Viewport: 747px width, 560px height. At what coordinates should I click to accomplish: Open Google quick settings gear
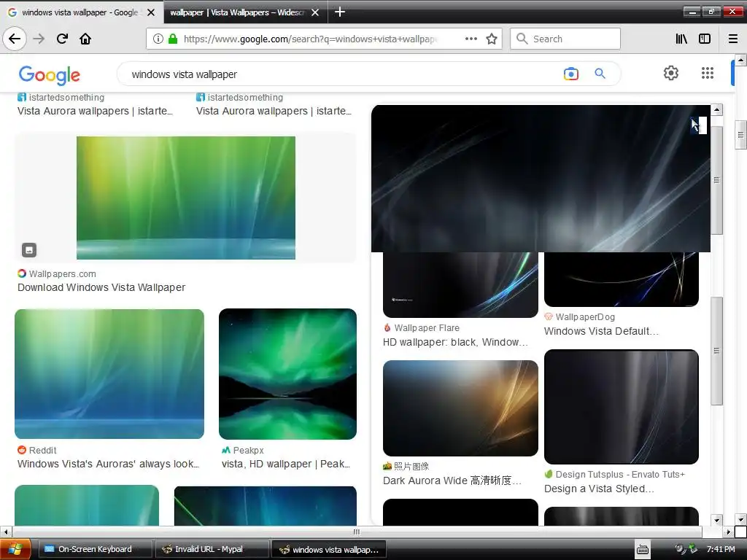[671, 73]
